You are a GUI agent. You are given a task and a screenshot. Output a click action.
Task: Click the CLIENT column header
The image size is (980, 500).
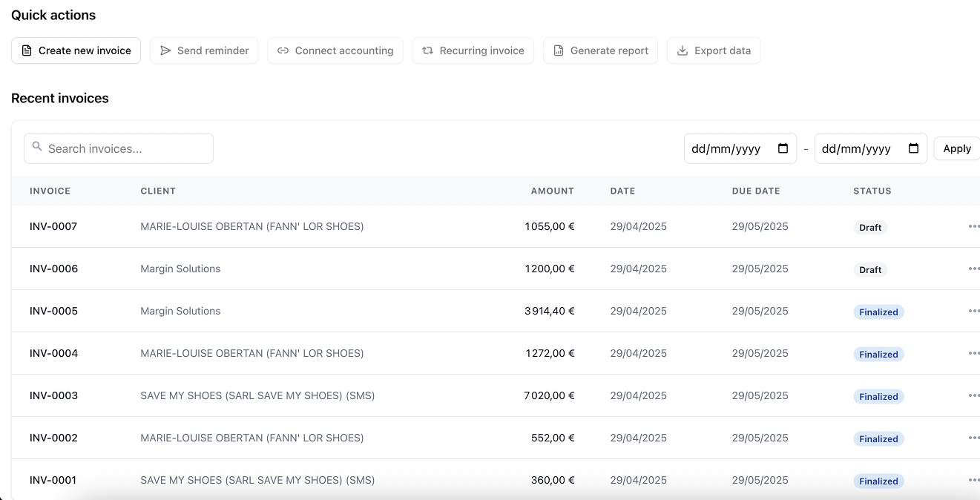tap(158, 191)
